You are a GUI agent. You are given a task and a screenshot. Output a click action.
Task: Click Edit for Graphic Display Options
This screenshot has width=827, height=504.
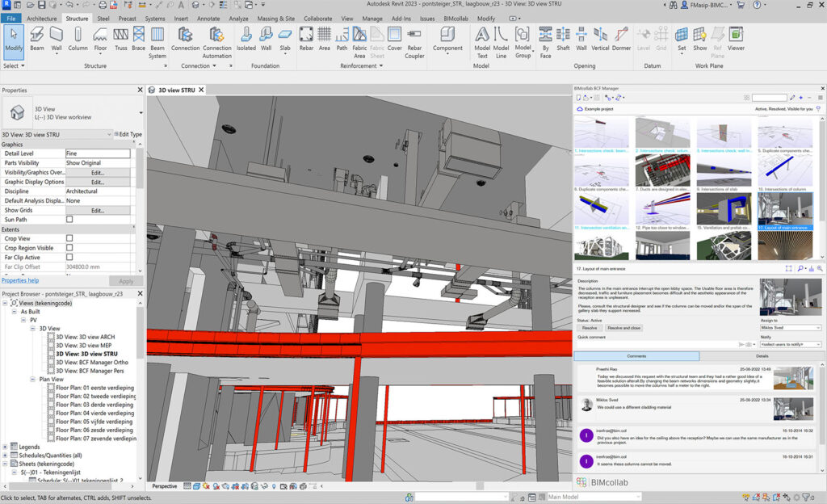point(98,182)
